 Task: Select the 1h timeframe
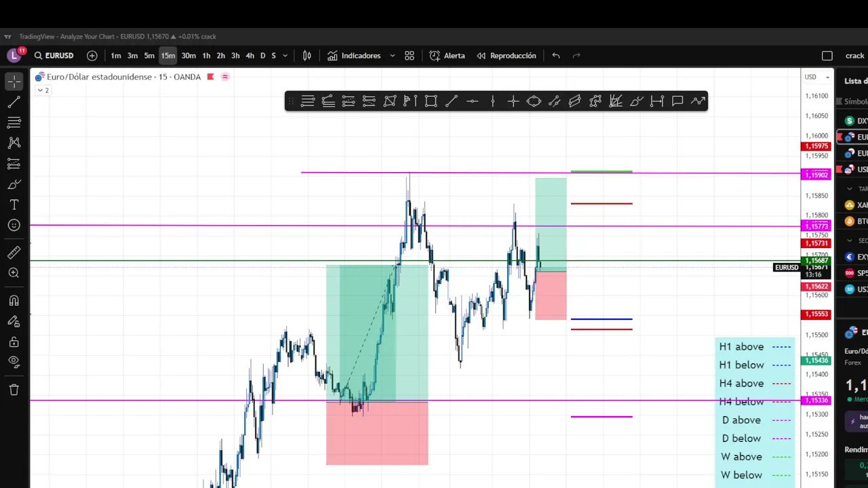pyautogui.click(x=206, y=56)
